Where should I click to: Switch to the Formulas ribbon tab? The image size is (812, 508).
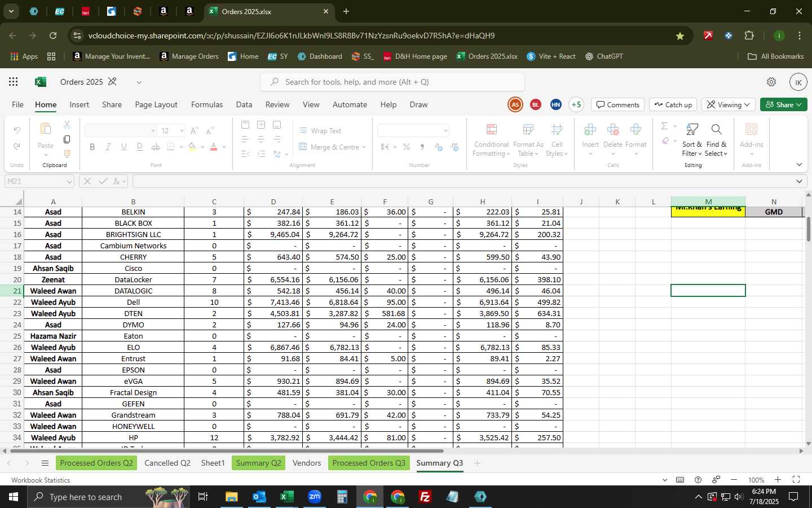(x=207, y=104)
